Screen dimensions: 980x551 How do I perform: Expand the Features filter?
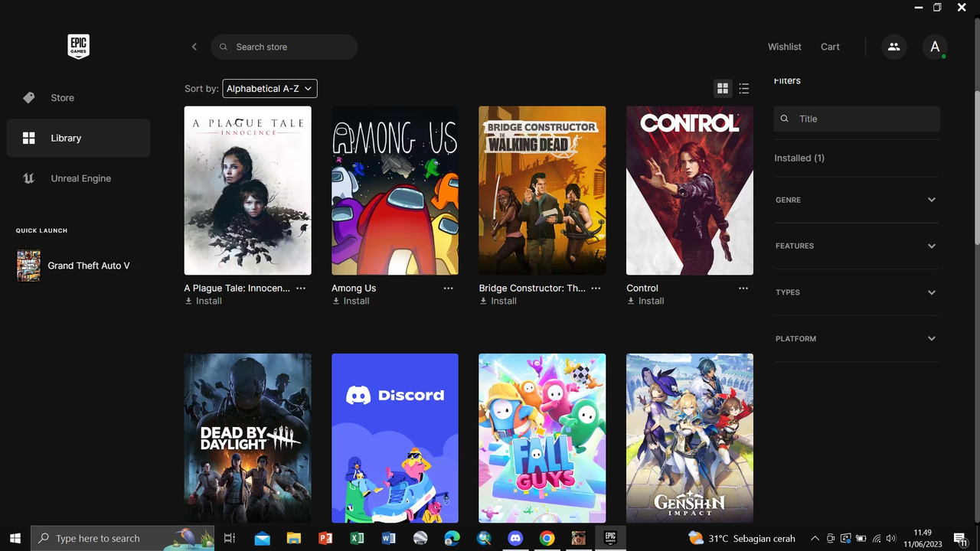click(856, 246)
